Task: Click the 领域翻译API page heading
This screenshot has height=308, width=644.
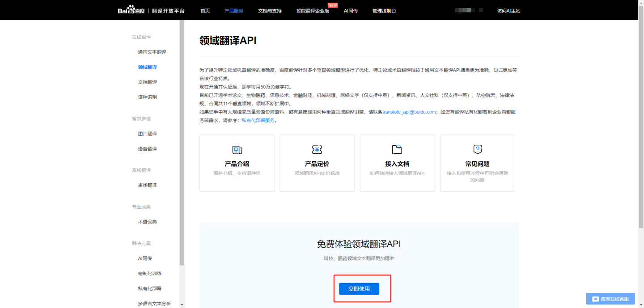Action: click(x=228, y=40)
